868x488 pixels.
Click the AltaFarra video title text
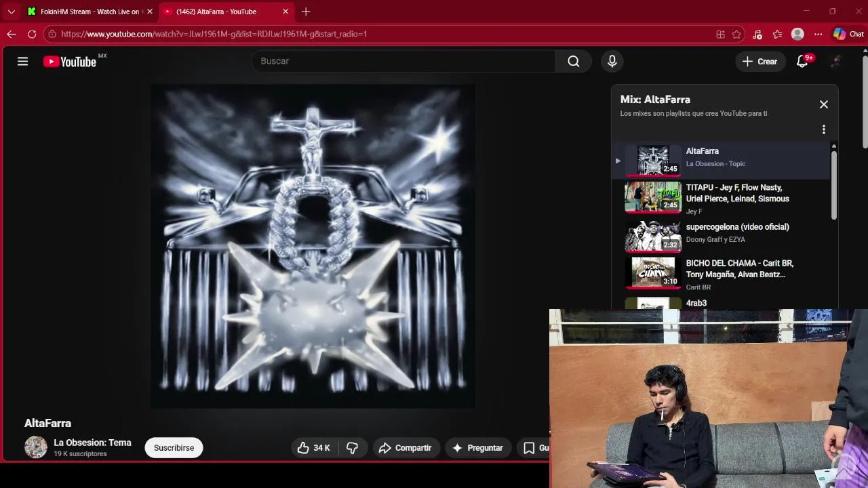[x=47, y=423]
